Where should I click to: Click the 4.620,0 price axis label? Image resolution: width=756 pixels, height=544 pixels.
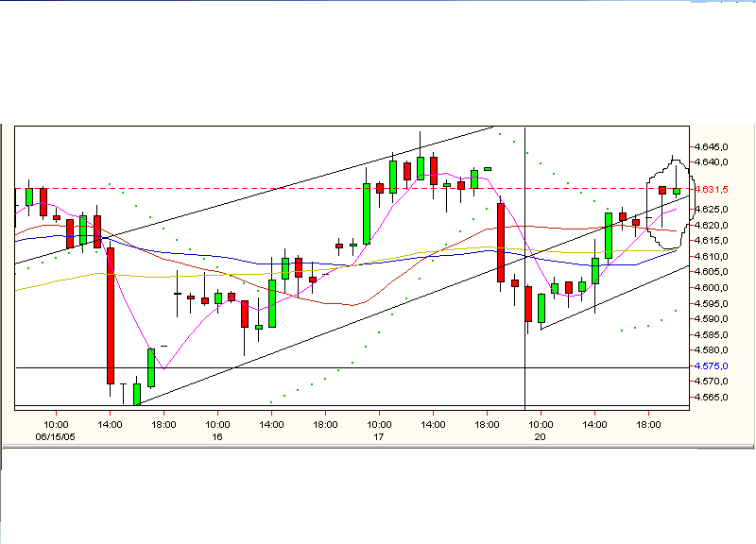[x=712, y=226]
